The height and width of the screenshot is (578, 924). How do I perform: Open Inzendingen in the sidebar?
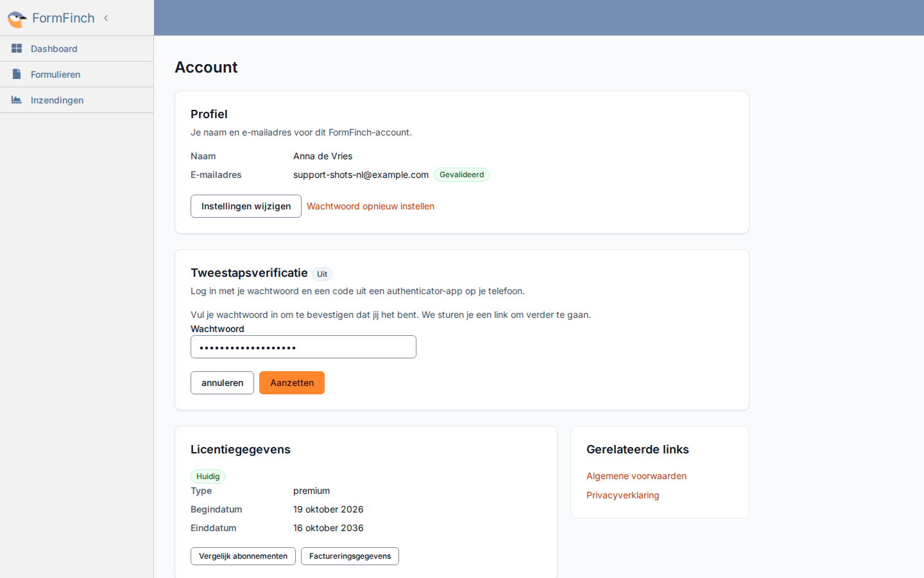tap(76, 100)
